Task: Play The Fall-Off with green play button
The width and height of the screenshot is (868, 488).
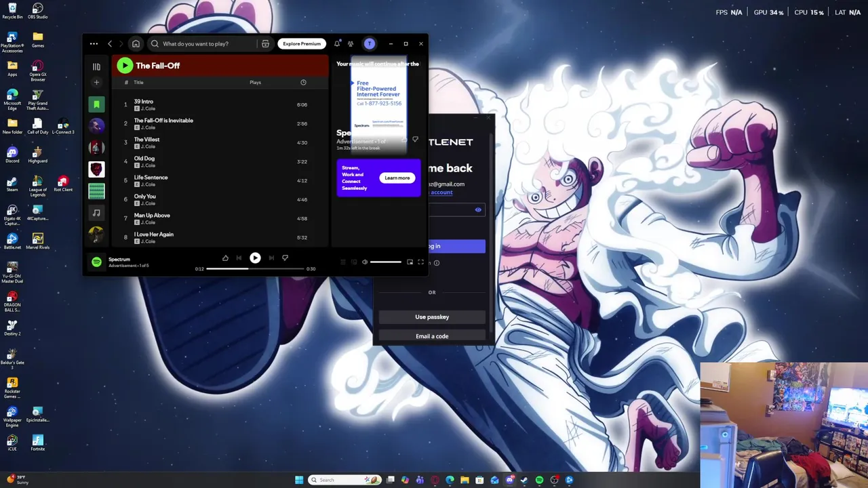Action: coord(124,65)
